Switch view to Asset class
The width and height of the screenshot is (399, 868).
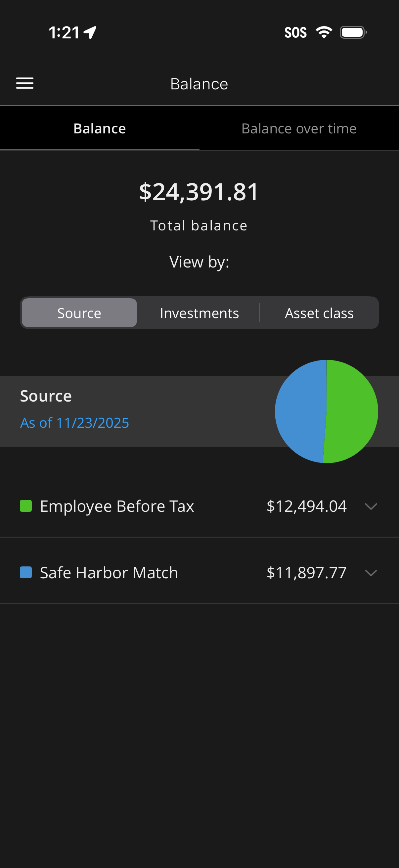click(319, 313)
